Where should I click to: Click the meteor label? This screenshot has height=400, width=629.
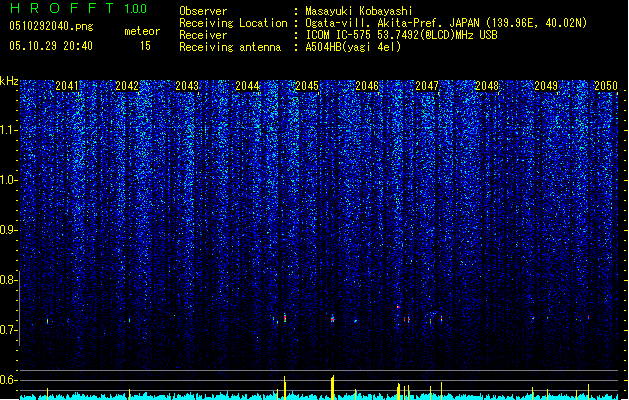pyautogui.click(x=142, y=31)
